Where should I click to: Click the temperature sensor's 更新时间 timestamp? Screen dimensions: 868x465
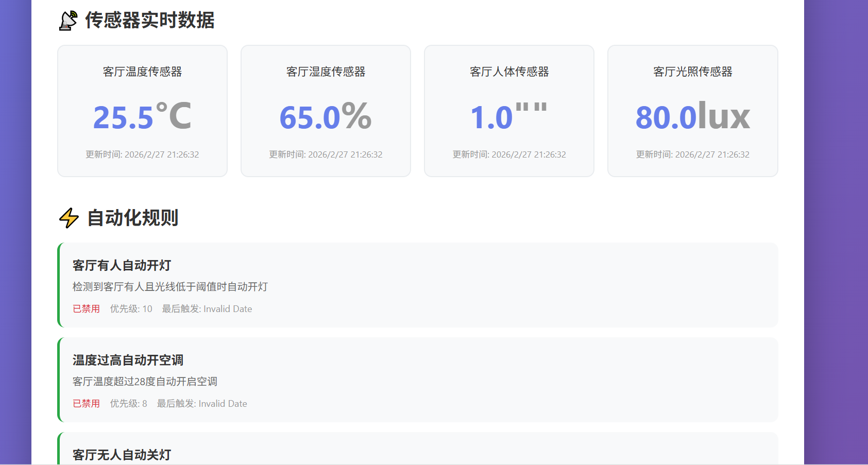142,154
